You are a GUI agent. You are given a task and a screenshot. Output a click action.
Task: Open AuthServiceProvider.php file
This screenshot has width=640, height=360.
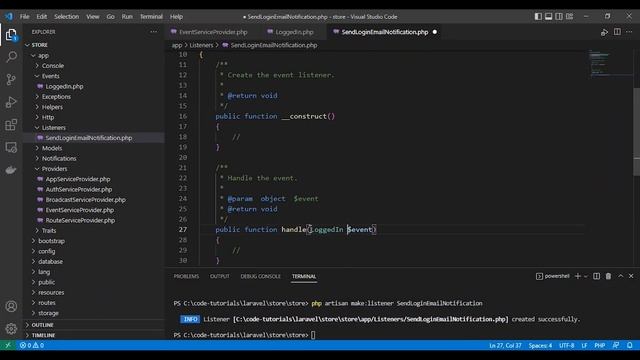(x=79, y=189)
